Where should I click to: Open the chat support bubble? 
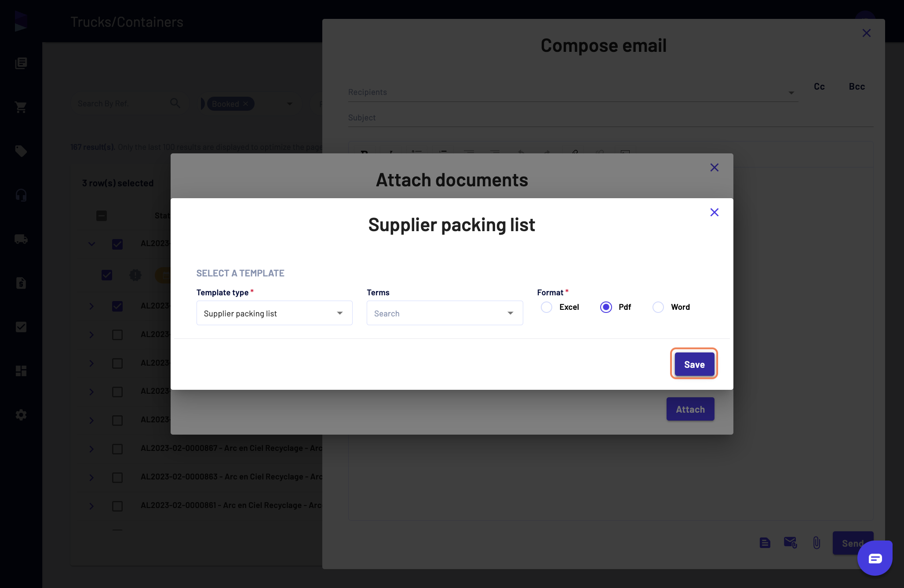pyautogui.click(x=875, y=558)
